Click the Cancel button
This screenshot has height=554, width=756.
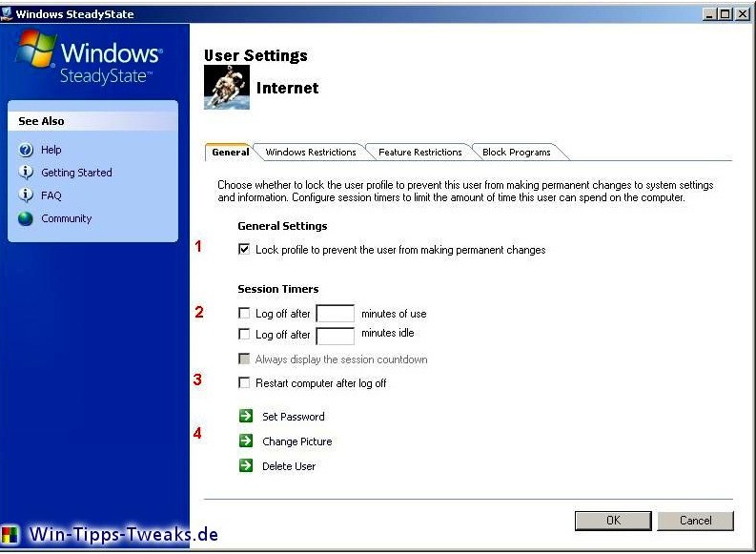coord(695,521)
